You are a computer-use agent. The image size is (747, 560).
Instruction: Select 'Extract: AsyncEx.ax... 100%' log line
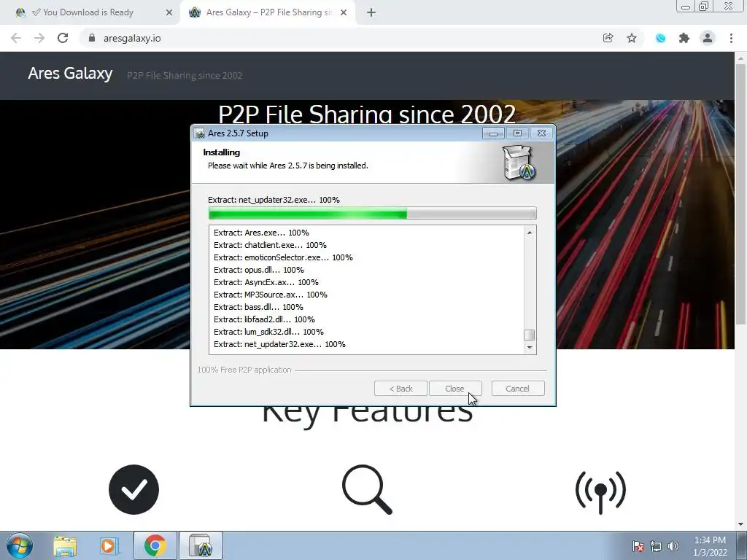coord(266,282)
